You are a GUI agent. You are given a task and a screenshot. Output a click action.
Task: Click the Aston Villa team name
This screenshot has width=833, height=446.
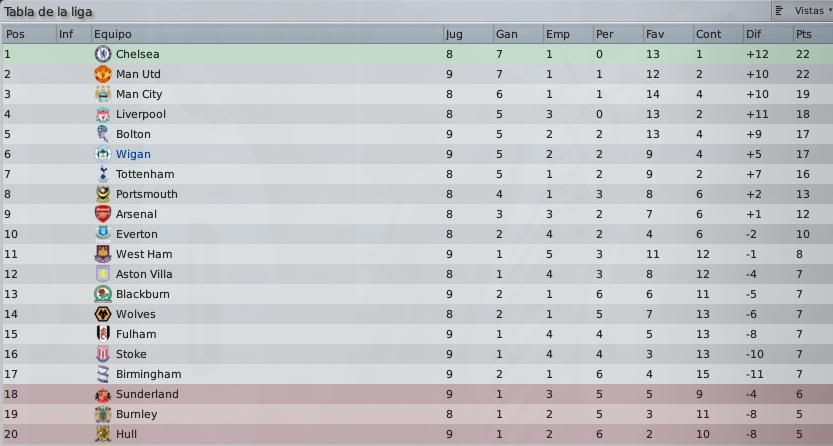[x=144, y=274]
